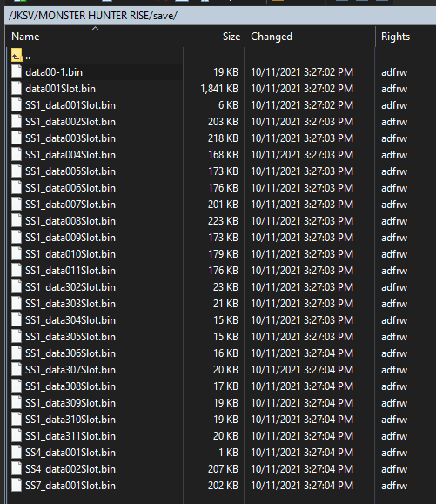Viewport: 436px width, 504px height.
Task: Select SS1_data308Slot.bin in the list
Action: point(70,386)
